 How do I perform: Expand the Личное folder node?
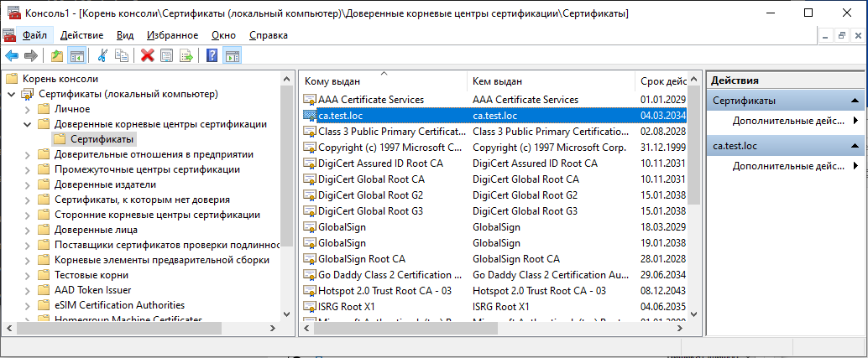(x=27, y=109)
